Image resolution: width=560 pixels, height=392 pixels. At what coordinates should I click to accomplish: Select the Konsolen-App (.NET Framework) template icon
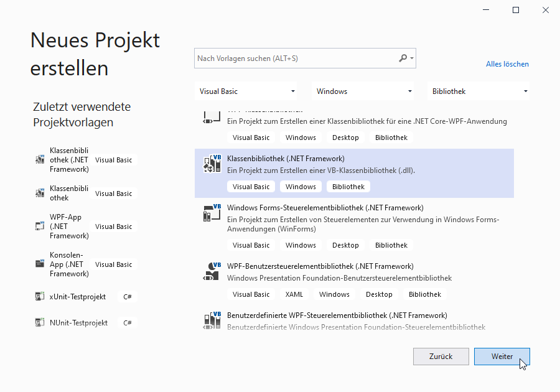pos(39,264)
